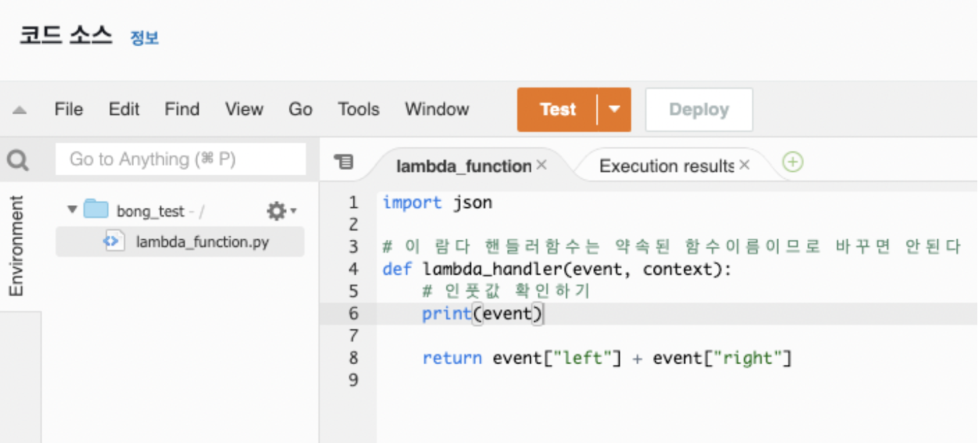980x443 pixels.
Task: Open the Window menu
Action: tap(437, 109)
